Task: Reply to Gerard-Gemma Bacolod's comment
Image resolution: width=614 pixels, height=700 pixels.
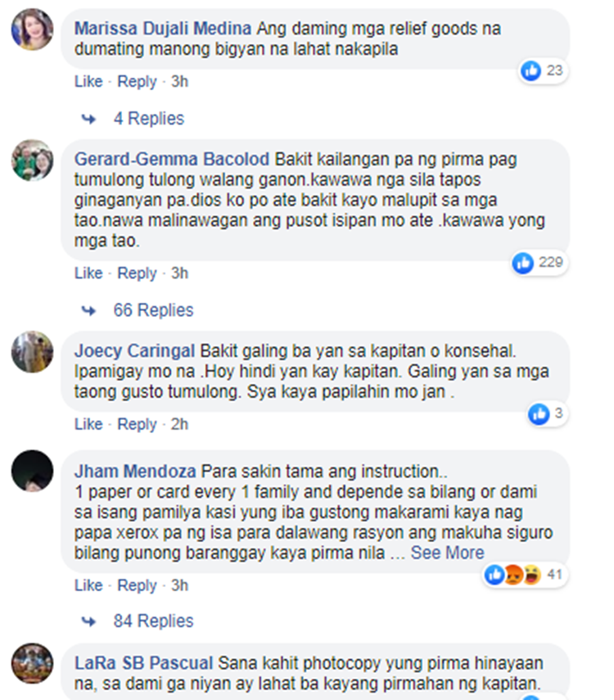Action: tap(137, 273)
